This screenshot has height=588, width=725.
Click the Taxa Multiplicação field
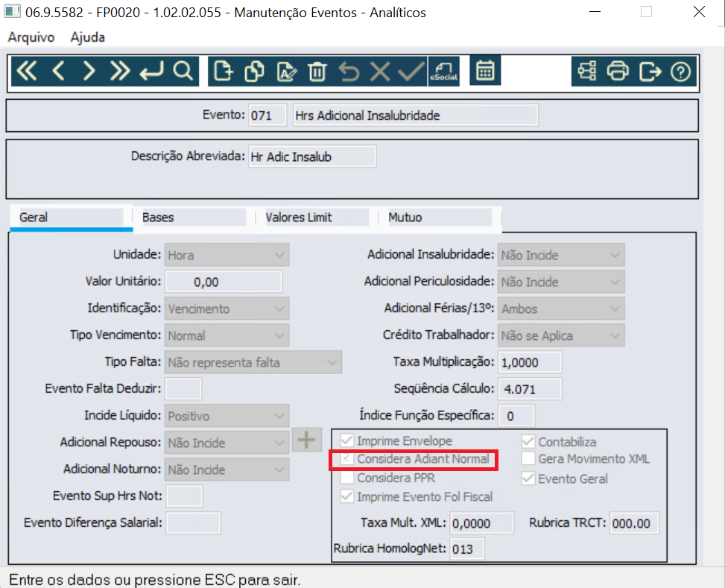pyautogui.click(x=530, y=362)
